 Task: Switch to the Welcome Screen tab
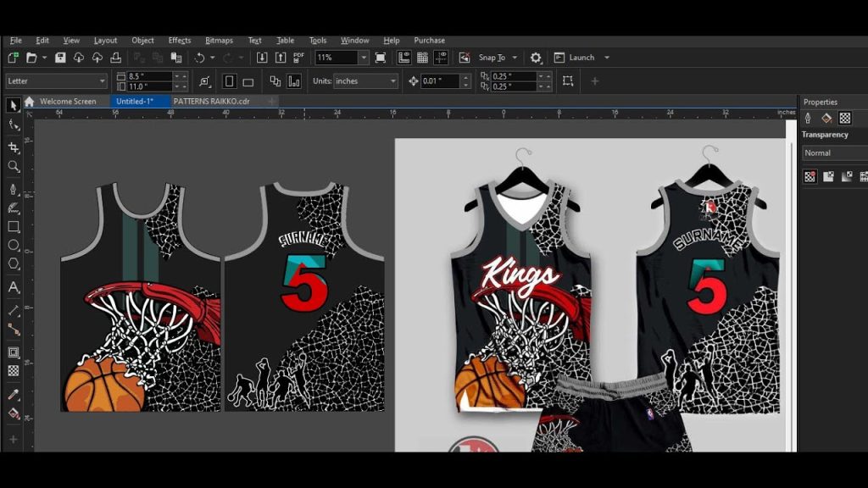point(68,102)
